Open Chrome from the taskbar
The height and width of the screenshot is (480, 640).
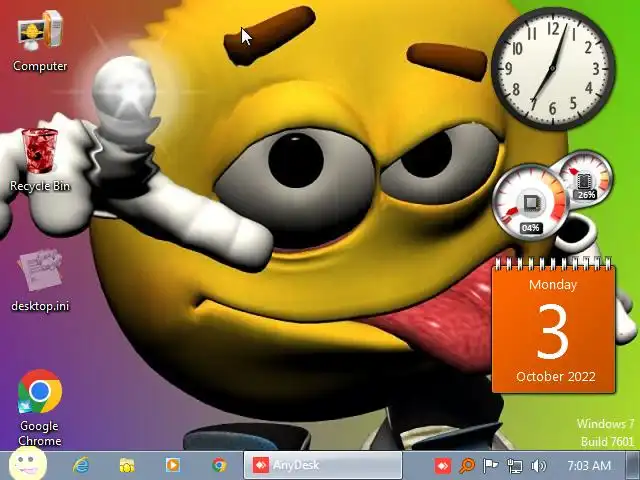pyautogui.click(x=219, y=465)
